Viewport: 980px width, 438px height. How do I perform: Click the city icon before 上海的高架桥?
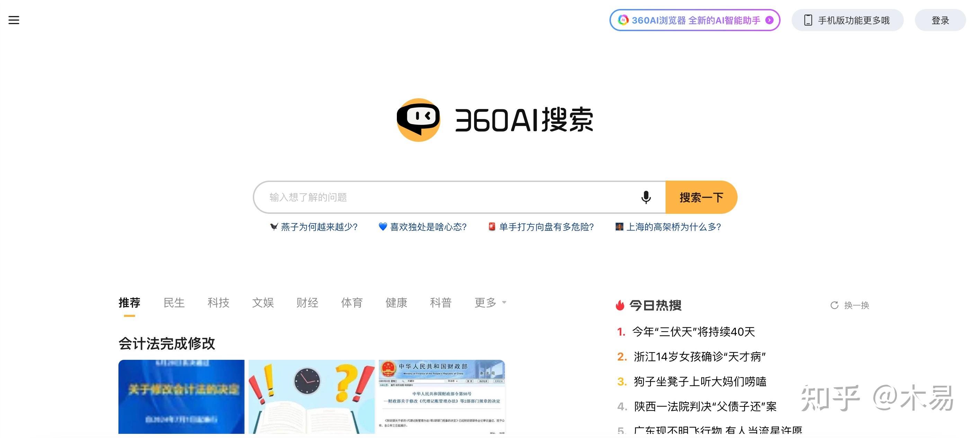620,227
